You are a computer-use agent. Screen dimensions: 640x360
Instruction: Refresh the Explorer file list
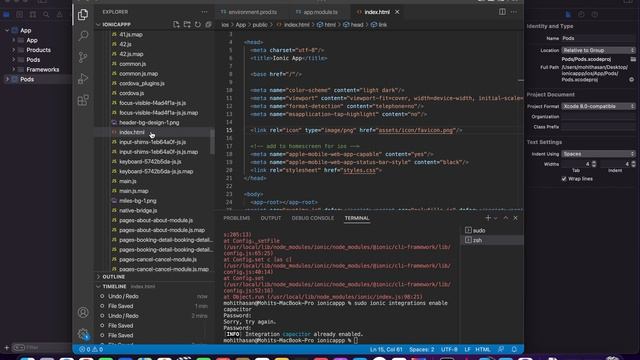pos(198,24)
